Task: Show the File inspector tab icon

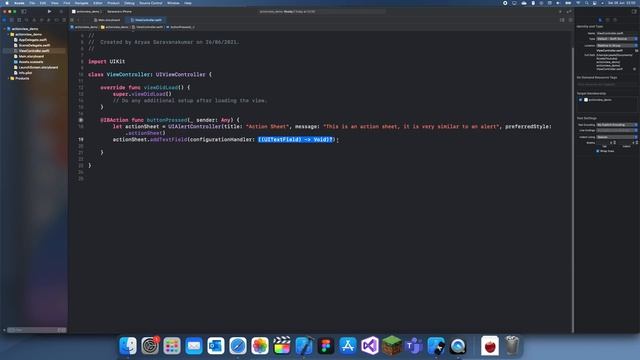Action: click(600, 20)
